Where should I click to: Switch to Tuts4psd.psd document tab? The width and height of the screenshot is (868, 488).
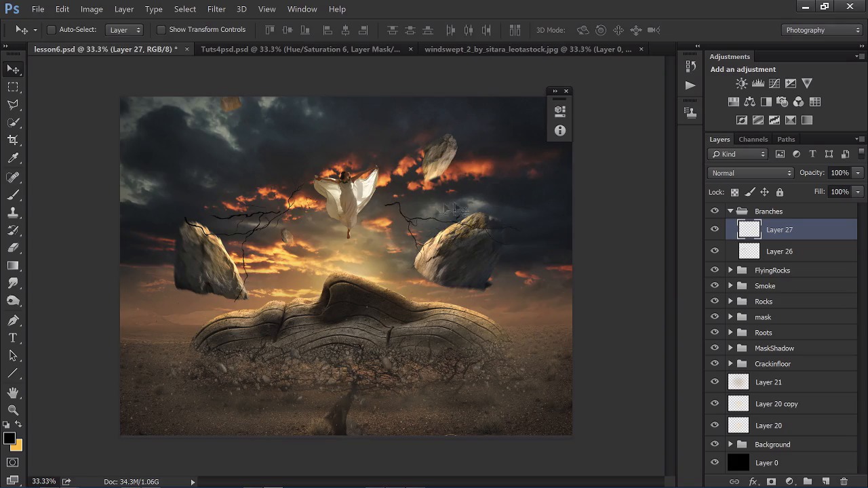300,49
